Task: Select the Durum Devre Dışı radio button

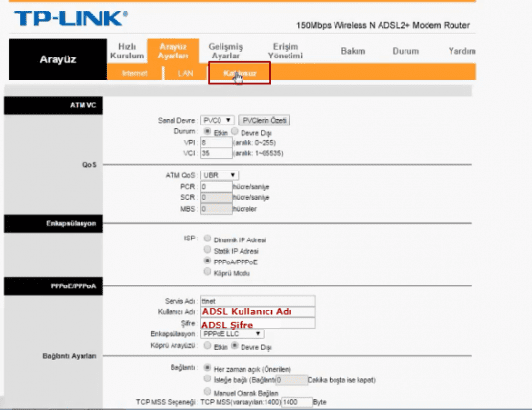Action: coord(235,131)
